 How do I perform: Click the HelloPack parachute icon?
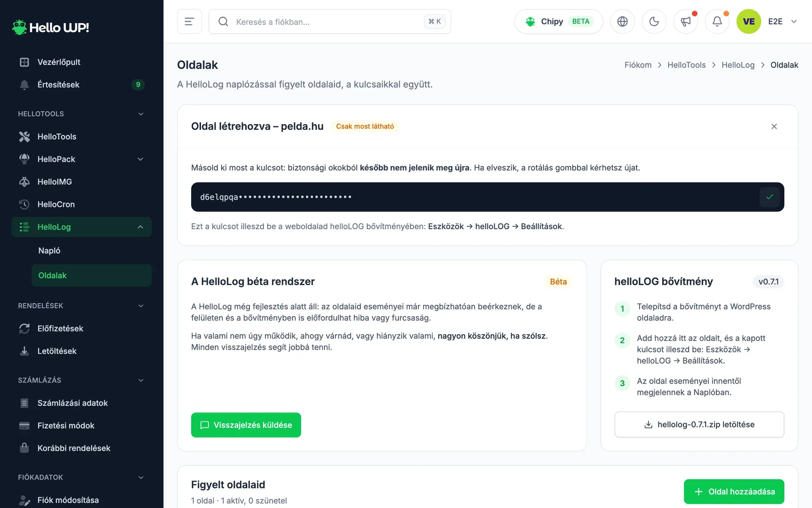[x=24, y=159]
